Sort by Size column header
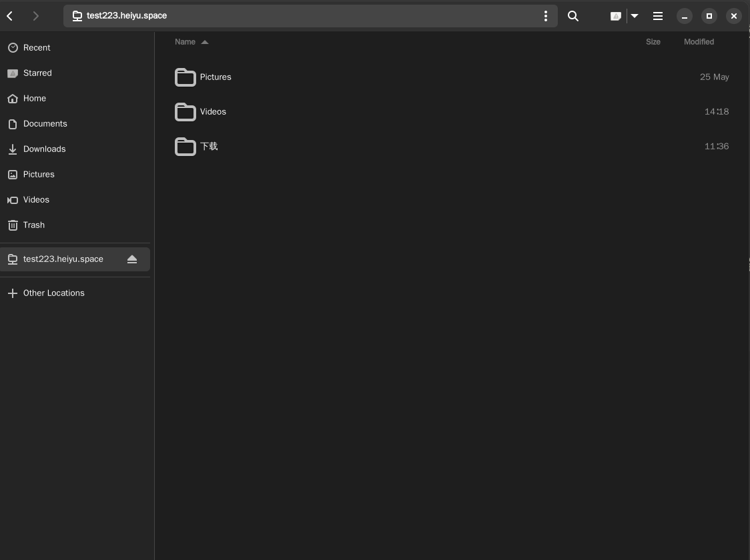 [653, 42]
